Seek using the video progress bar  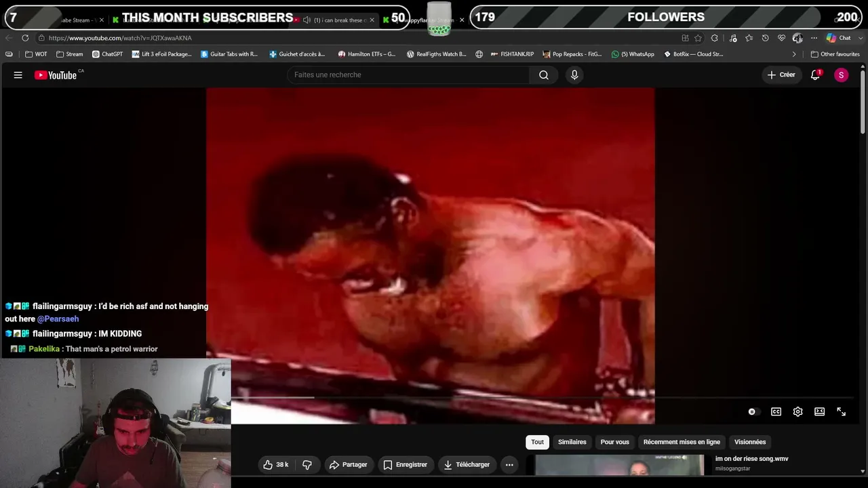pyautogui.click(x=542, y=397)
